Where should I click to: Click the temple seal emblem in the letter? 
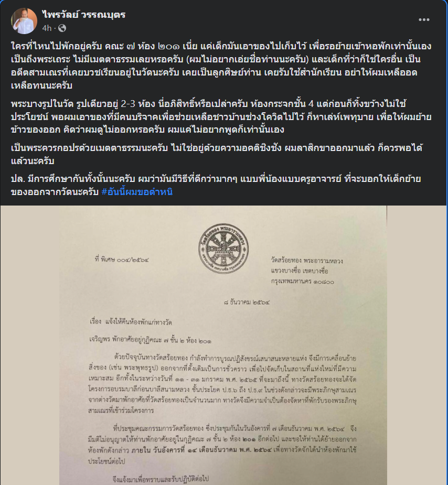223,248
